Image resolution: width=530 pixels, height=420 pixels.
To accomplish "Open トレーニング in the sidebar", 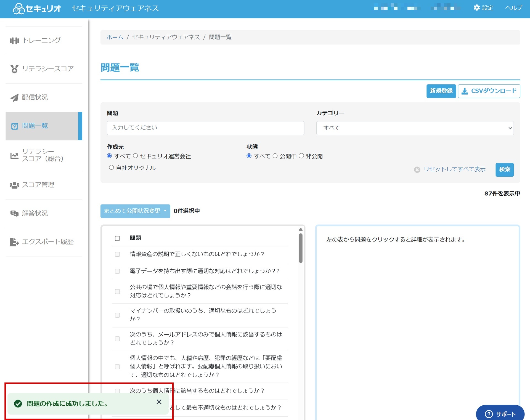I will (x=44, y=41).
